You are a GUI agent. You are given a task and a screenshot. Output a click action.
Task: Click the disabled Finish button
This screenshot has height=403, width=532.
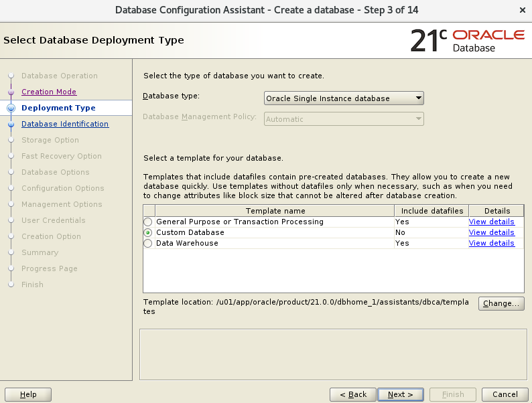click(x=453, y=394)
